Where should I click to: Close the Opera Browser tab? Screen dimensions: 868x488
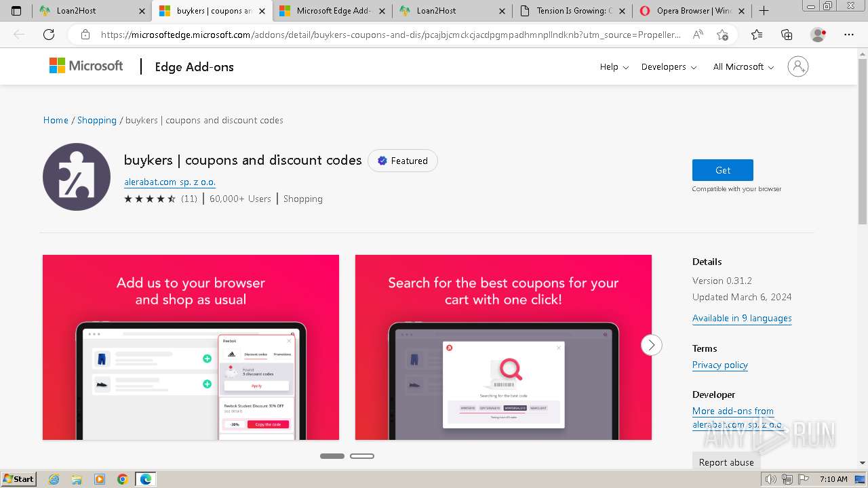pyautogui.click(x=742, y=11)
